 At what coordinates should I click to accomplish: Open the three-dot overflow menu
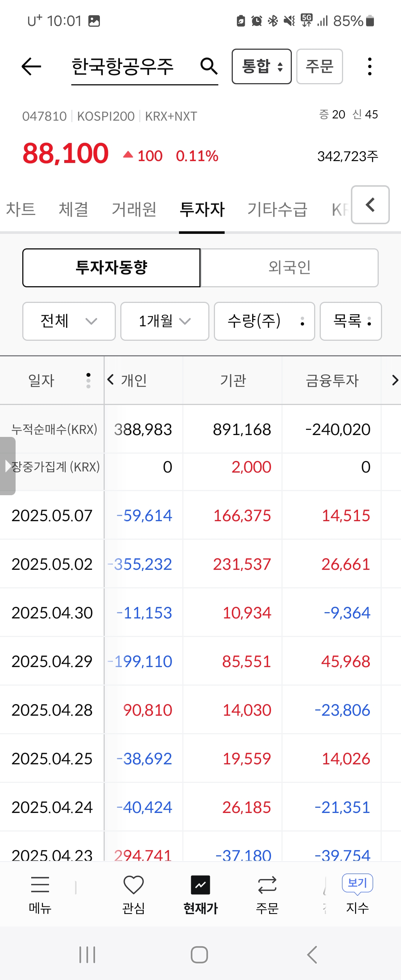point(369,66)
